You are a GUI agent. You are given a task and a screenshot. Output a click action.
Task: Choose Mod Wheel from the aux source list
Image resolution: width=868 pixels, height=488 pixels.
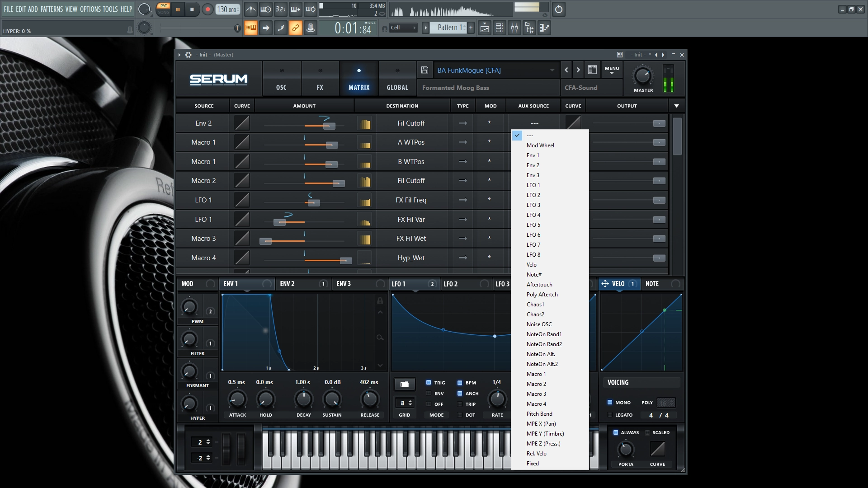click(550, 145)
